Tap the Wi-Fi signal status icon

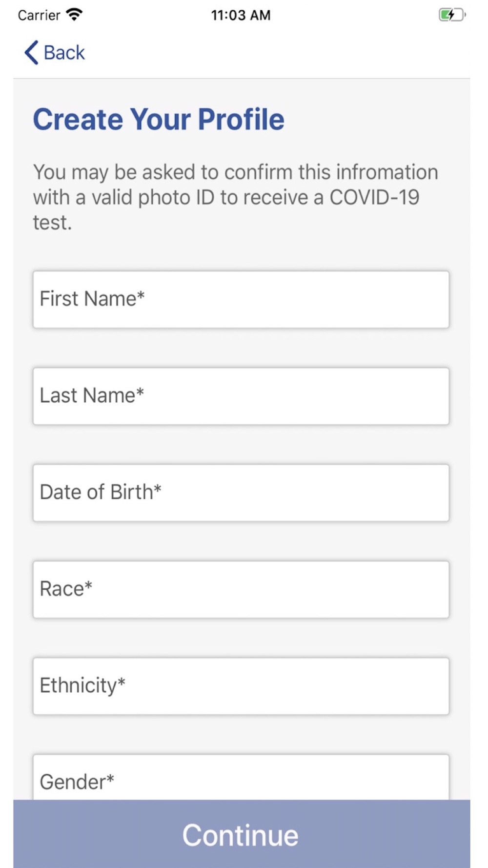point(74,15)
